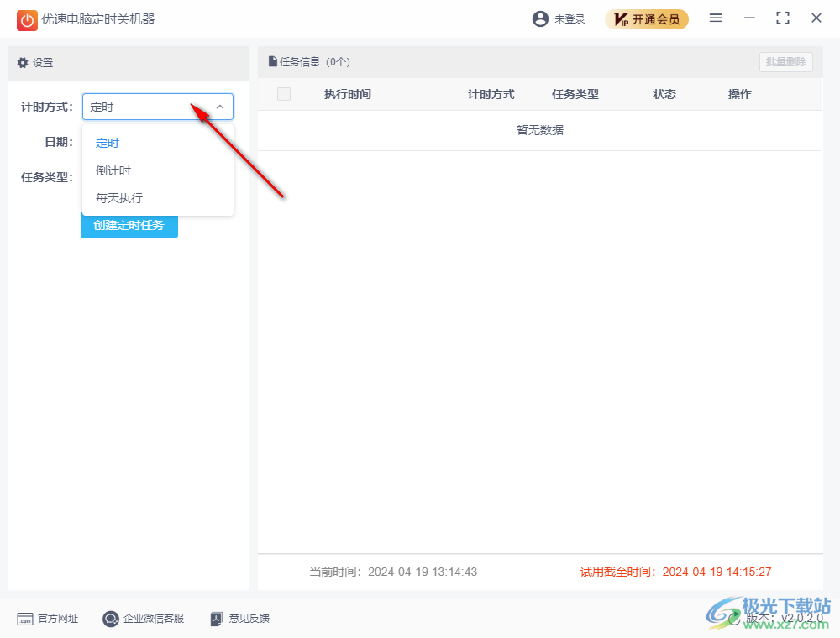Open the WeChat customer service icon

(111, 619)
